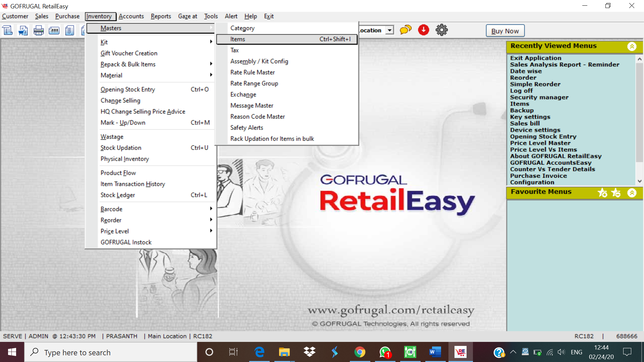Viewport: 644px width, 362px height.
Task: Select Items from the Masters submenu
Action: [x=238, y=39]
